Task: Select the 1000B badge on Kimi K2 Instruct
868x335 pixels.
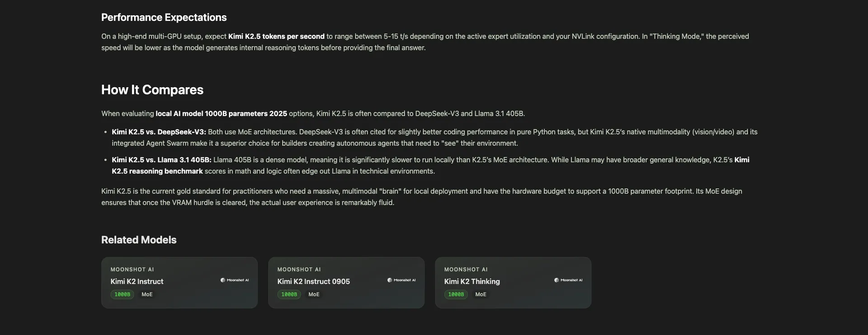Action: (x=122, y=294)
